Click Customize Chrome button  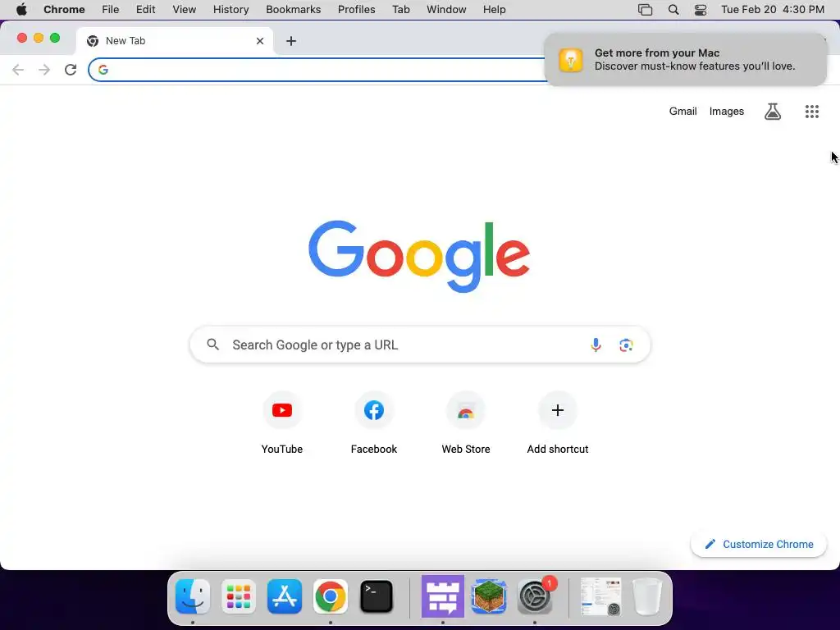pyautogui.click(x=759, y=545)
